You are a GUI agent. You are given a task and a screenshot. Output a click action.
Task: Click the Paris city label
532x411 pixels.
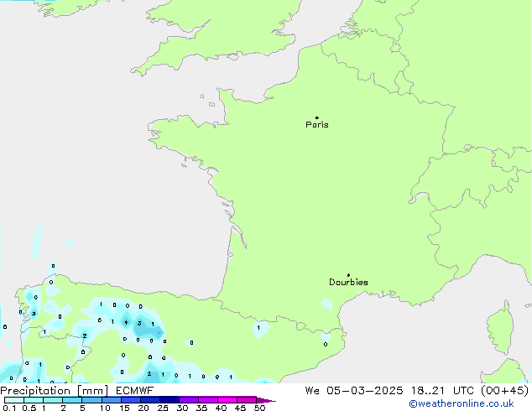click(x=317, y=125)
